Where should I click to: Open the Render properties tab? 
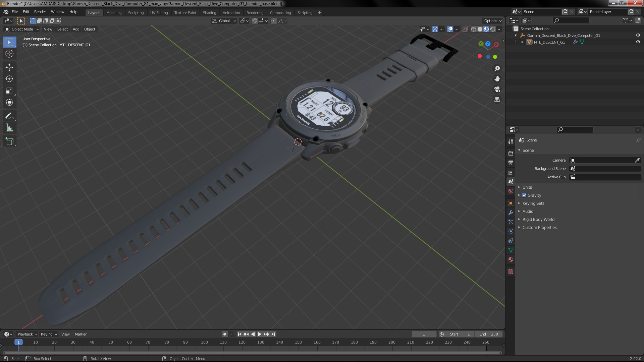click(511, 153)
